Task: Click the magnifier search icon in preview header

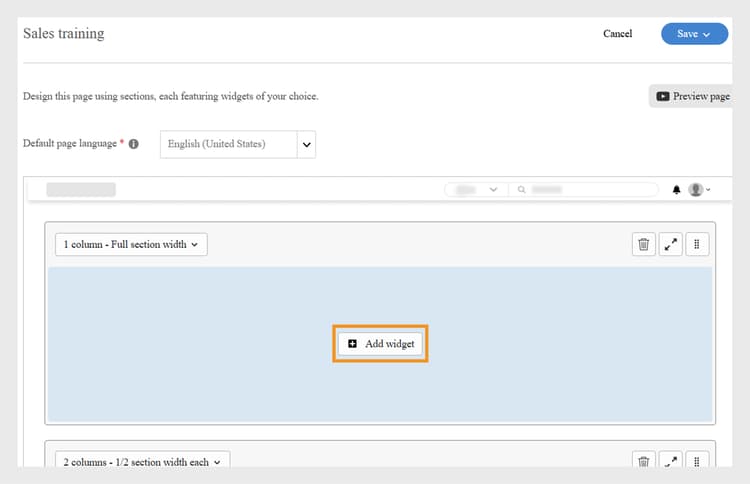Action: (522, 189)
